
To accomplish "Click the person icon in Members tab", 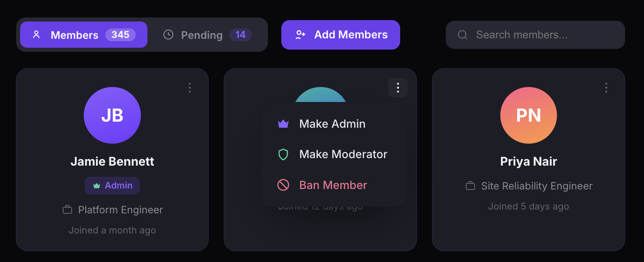I will click(x=37, y=35).
